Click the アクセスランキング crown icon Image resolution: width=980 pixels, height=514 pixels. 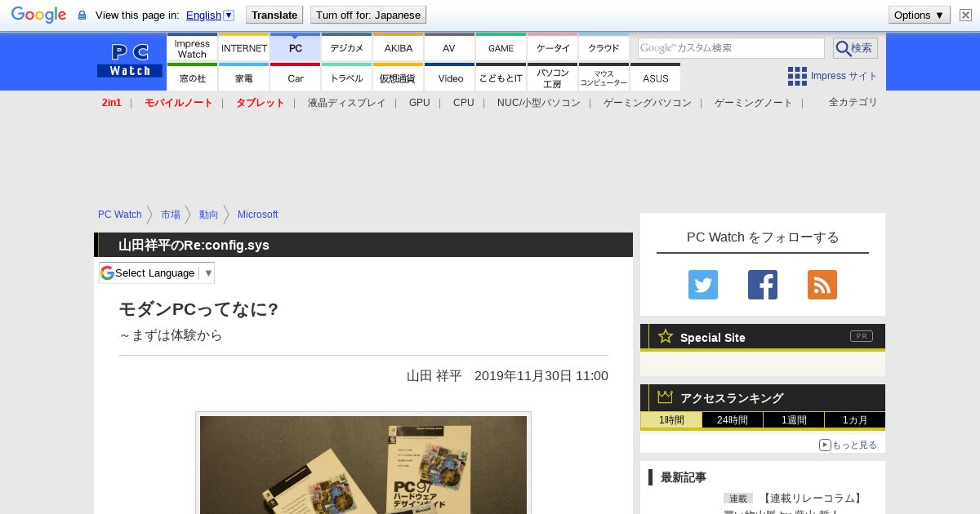click(x=665, y=397)
